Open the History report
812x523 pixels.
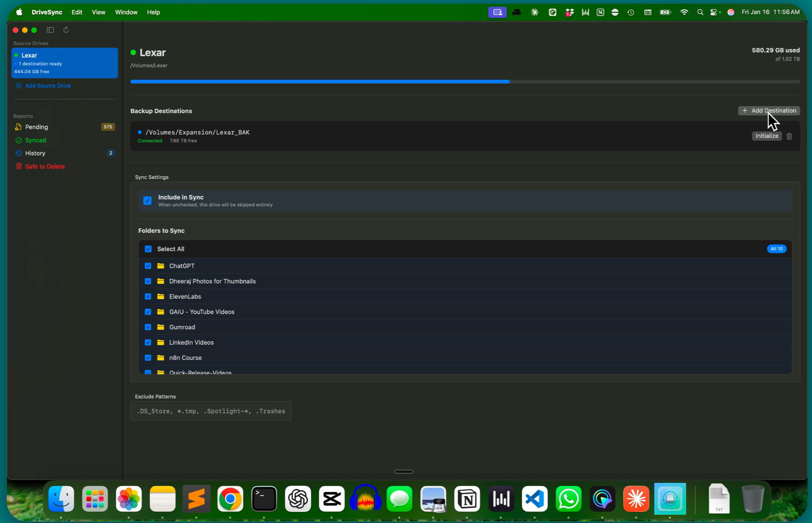point(35,153)
